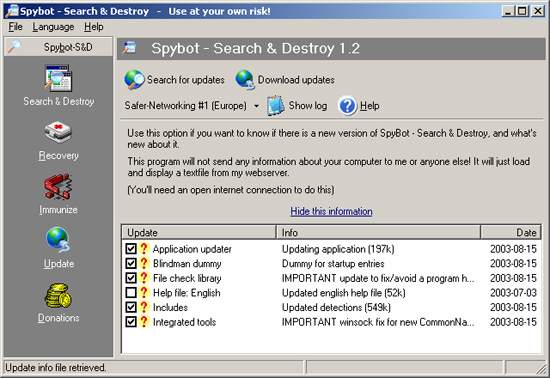
Task: Check the Help file: English checkbox
Action: tap(131, 292)
